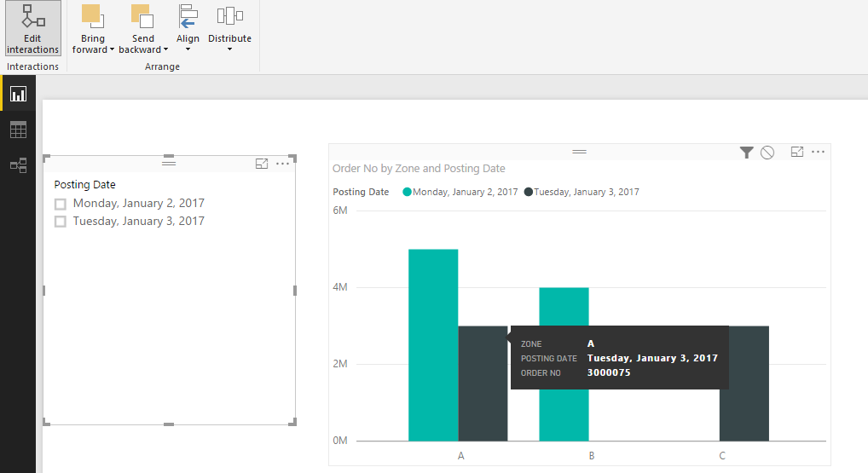Select Filter interaction icon on chart
Image resolution: width=868 pixels, height=473 pixels.
pos(746,153)
